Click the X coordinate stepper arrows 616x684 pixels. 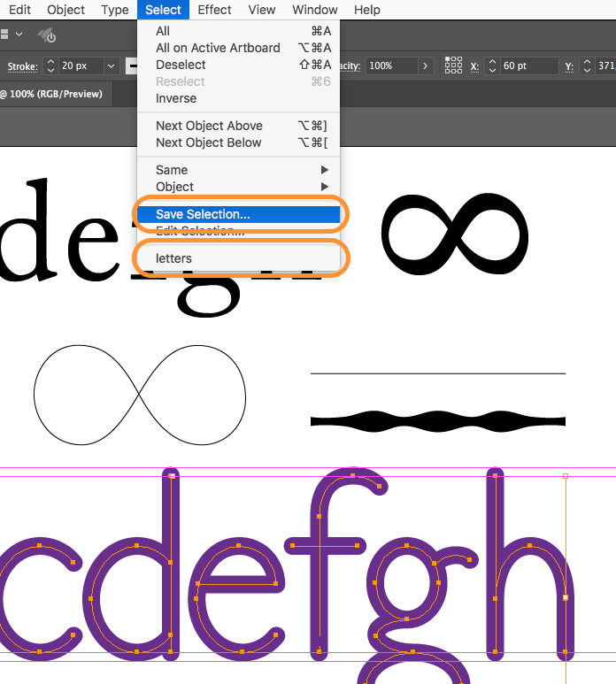pyautogui.click(x=493, y=65)
